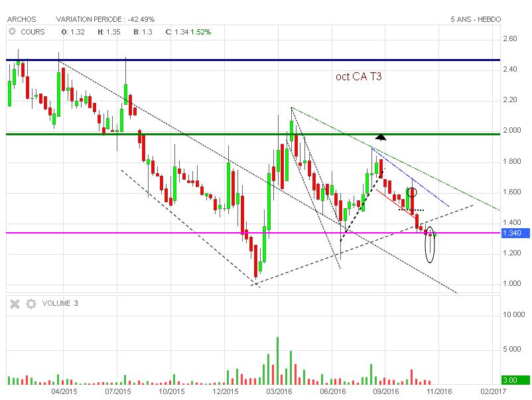Click the 1.000 price axis label
This screenshot has height=400, width=532.
[511, 283]
